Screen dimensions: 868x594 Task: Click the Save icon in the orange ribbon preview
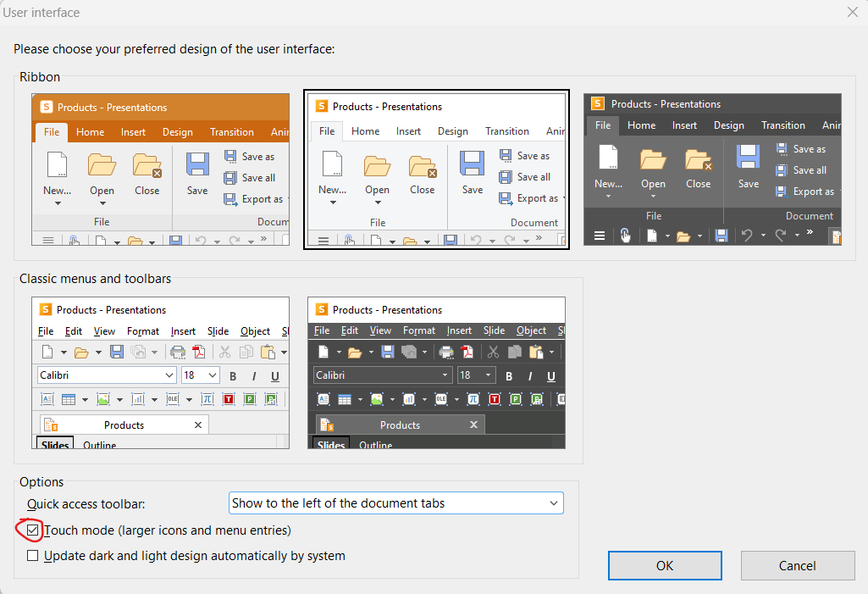[x=197, y=164]
